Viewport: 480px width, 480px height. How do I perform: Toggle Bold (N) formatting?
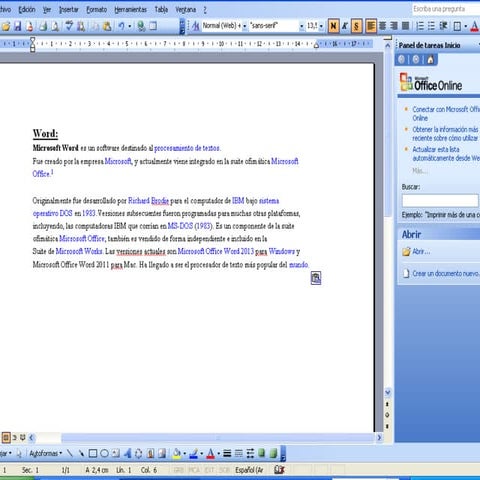point(333,26)
